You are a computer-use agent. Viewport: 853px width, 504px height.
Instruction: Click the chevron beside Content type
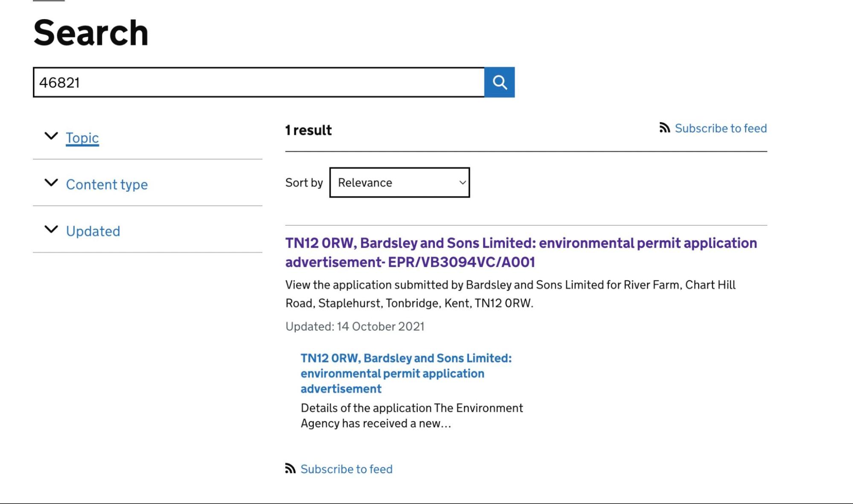[x=51, y=183]
